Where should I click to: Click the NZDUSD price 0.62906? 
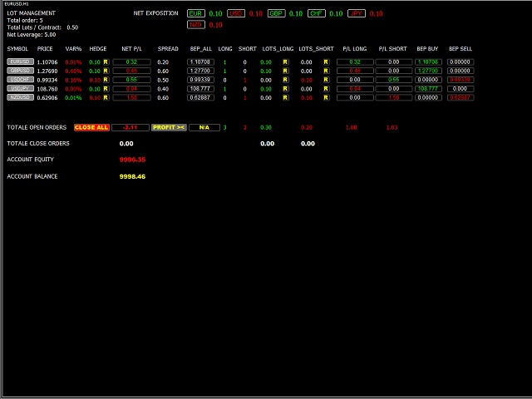point(47,98)
